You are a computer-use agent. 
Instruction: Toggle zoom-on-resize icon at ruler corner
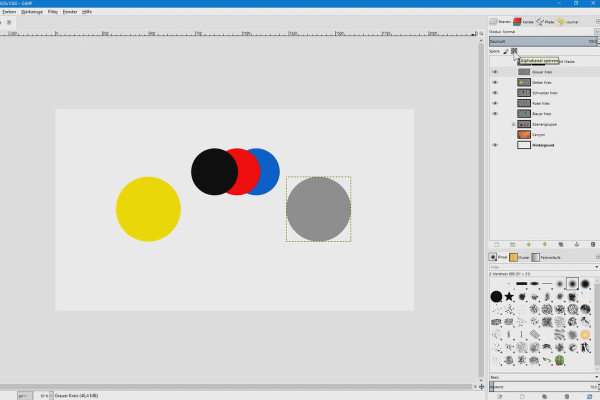[481, 33]
